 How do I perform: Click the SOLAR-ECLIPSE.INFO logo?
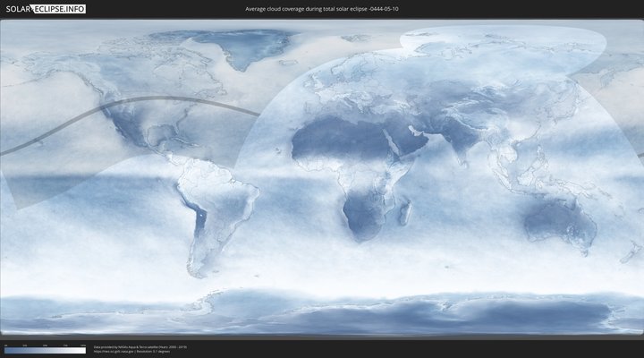[x=46, y=9]
